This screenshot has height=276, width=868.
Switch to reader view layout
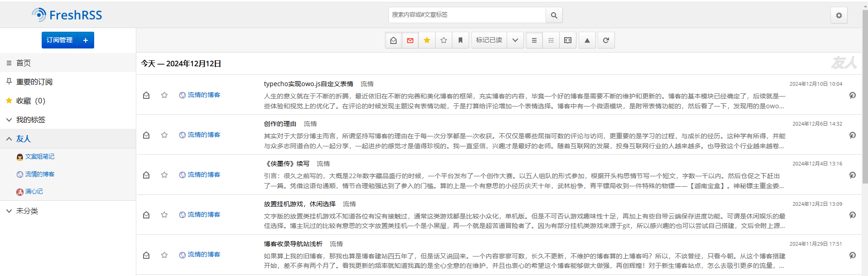[x=568, y=40]
